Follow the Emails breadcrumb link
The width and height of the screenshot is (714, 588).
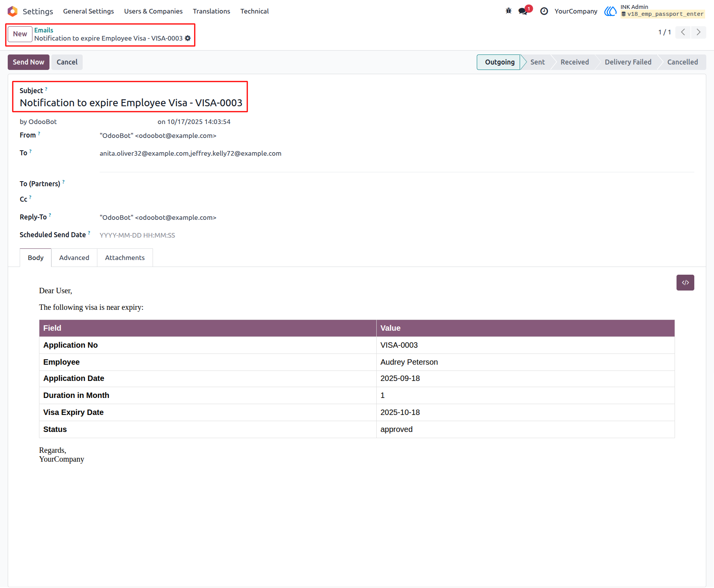(44, 30)
